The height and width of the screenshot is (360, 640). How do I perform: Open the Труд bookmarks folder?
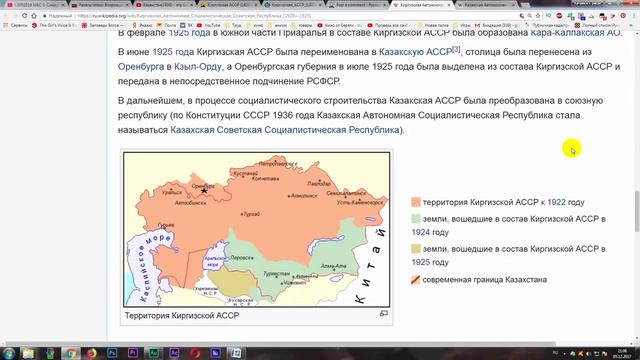tap(233, 25)
